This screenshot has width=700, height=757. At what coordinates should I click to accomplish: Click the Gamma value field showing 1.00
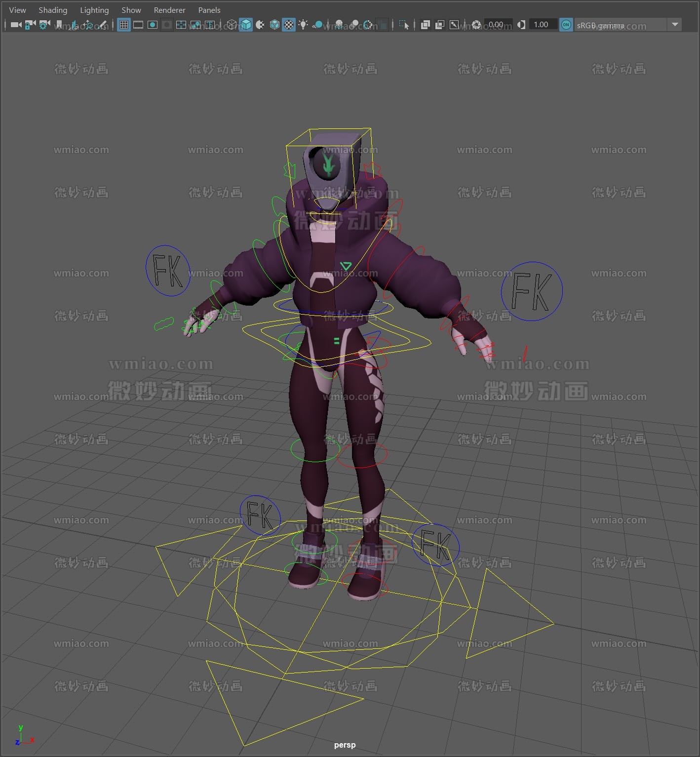pyautogui.click(x=542, y=25)
